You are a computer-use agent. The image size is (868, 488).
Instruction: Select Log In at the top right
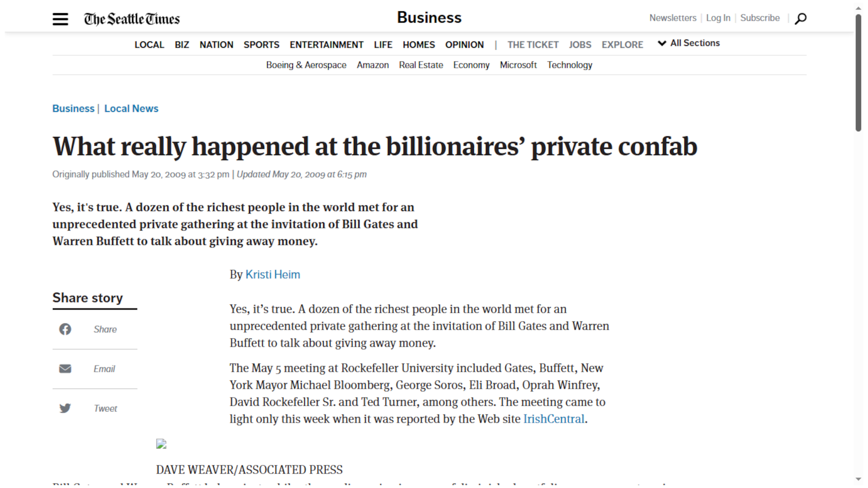click(718, 18)
